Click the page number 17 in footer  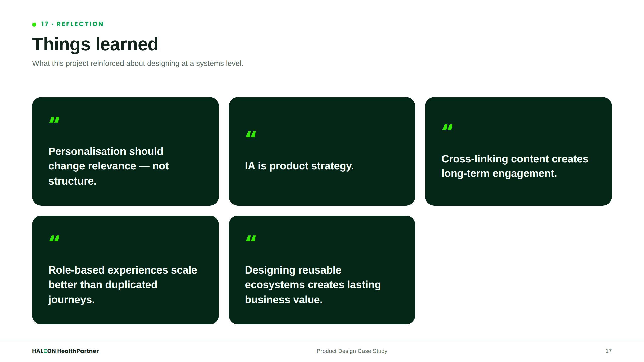(x=608, y=351)
